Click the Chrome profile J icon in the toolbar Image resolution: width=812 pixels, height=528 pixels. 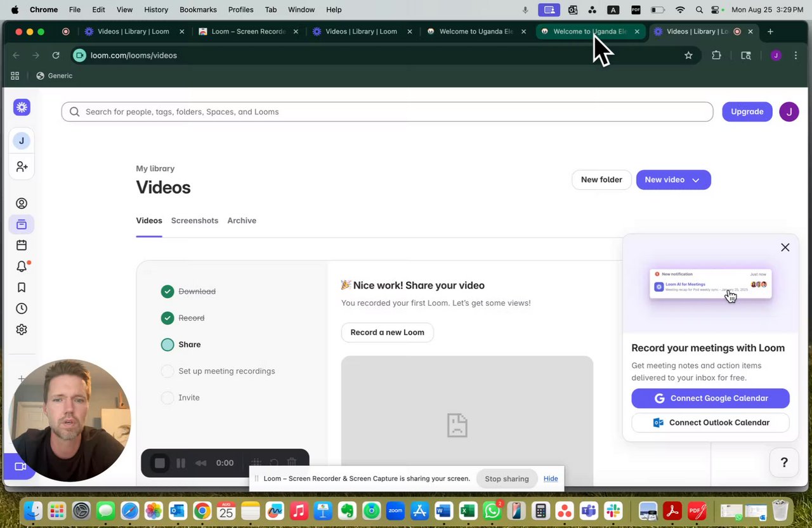click(775, 55)
